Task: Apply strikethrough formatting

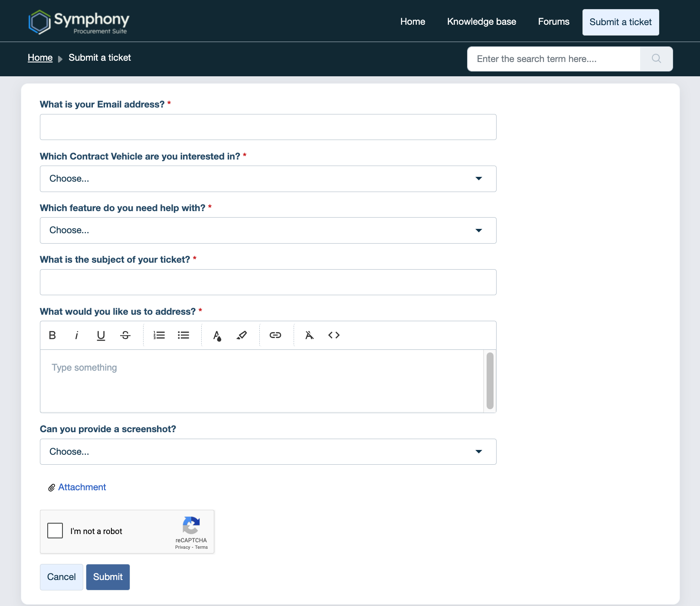Action: [125, 335]
